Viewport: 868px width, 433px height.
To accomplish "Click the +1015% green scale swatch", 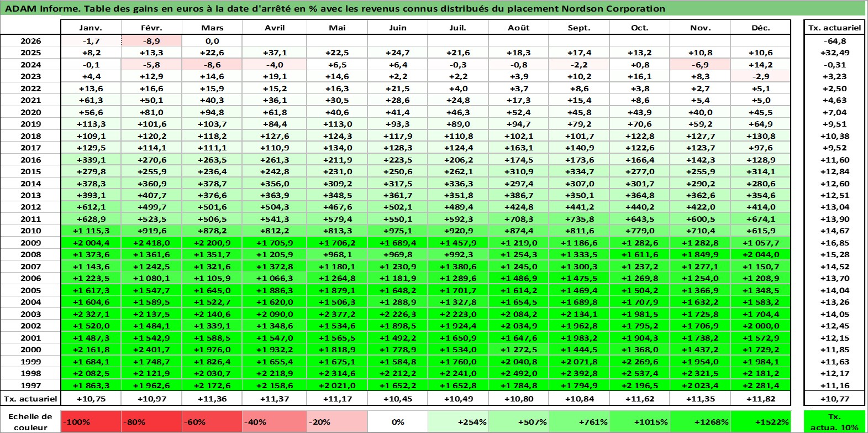I will click(x=640, y=421).
